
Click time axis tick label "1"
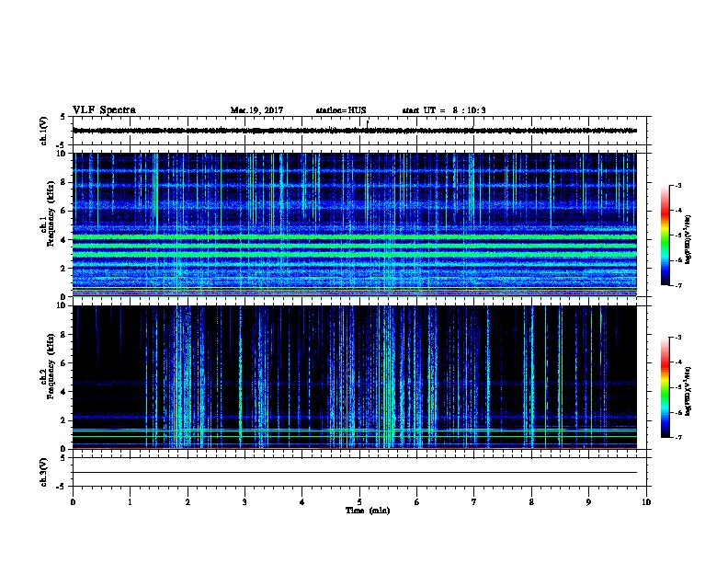point(130,502)
